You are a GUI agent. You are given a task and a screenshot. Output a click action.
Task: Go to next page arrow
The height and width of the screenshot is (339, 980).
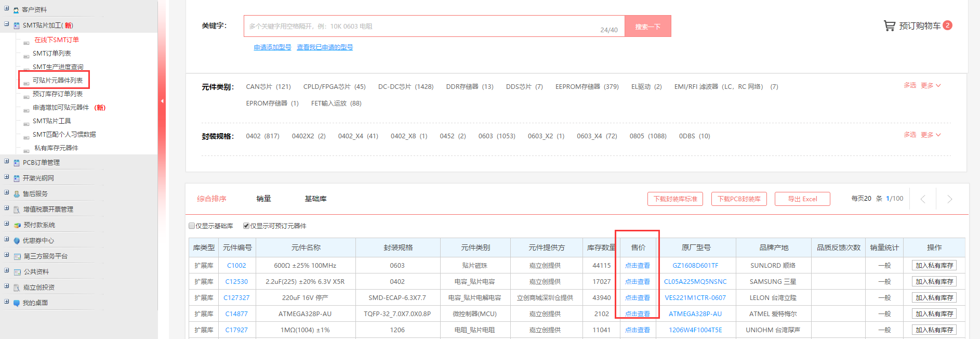tap(949, 199)
